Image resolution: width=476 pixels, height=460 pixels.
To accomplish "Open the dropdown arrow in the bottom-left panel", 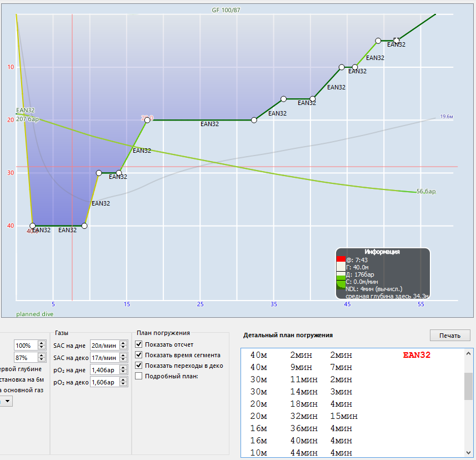I will tap(8, 401).
